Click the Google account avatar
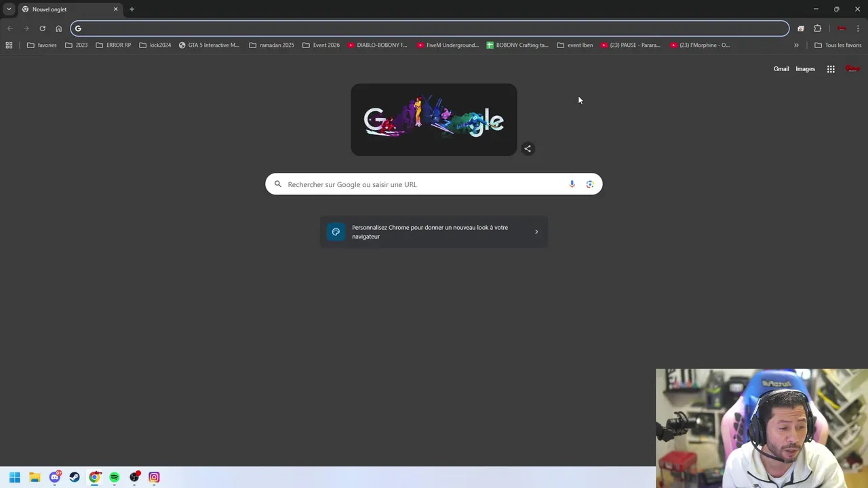This screenshot has height=488, width=868. (x=852, y=69)
